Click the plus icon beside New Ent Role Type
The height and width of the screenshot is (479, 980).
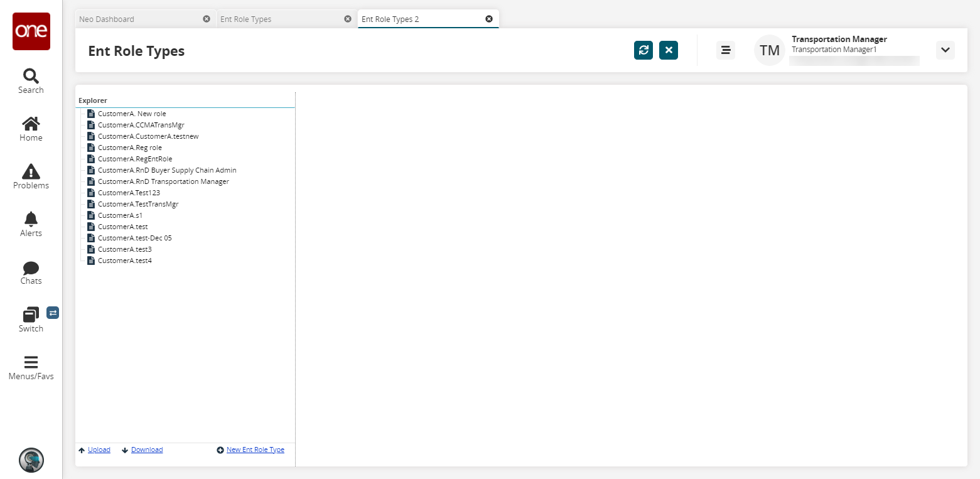(x=220, y=450)
